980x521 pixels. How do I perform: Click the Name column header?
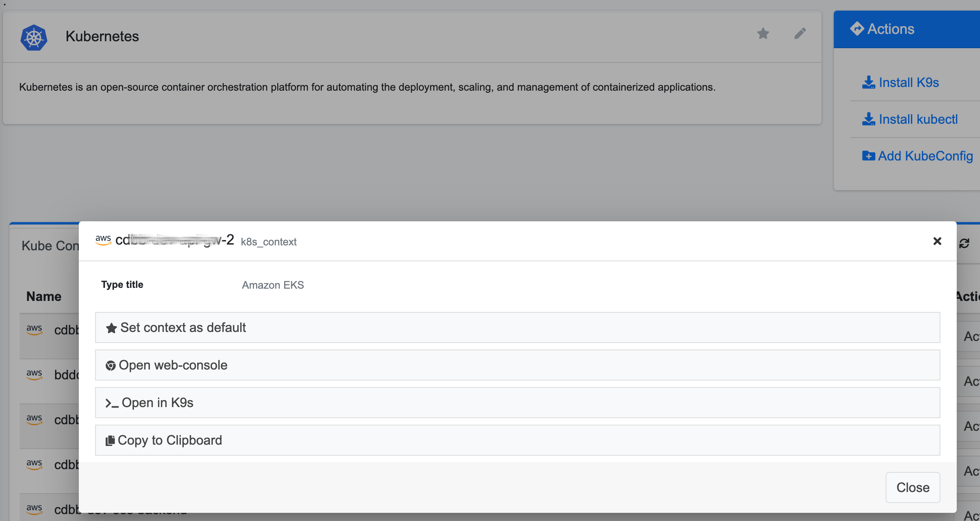click(44, 296)
